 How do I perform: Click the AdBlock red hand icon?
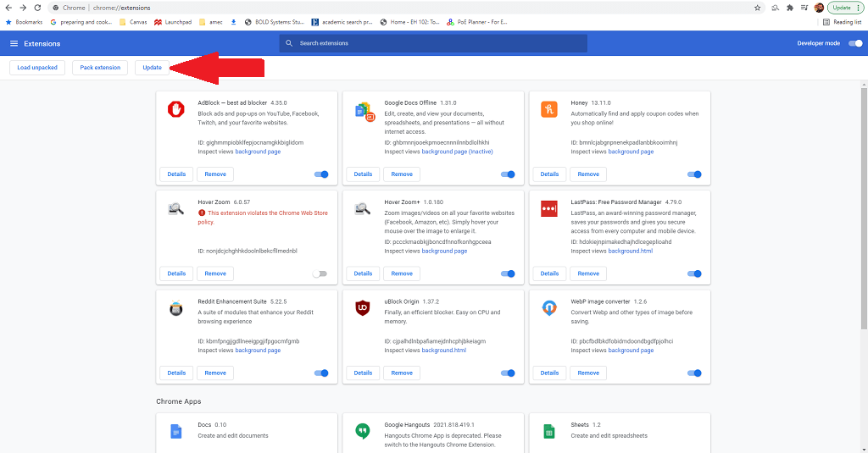[176, 109]
